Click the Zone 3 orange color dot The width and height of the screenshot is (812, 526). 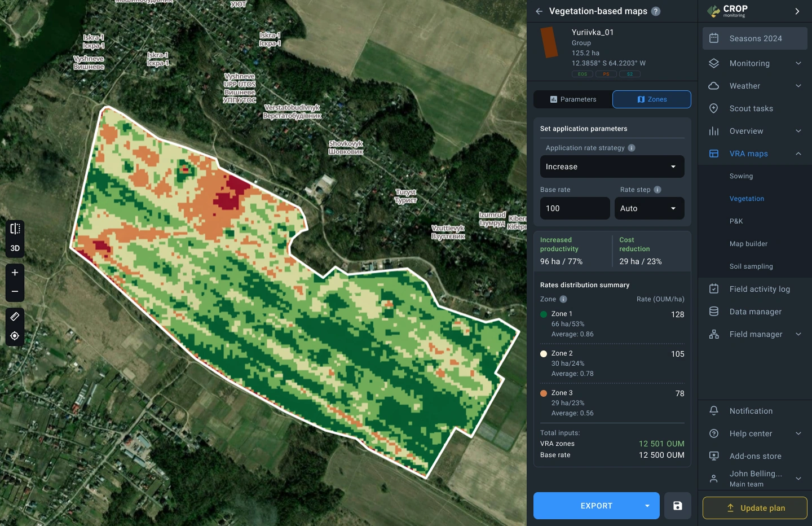click(544, 393)
